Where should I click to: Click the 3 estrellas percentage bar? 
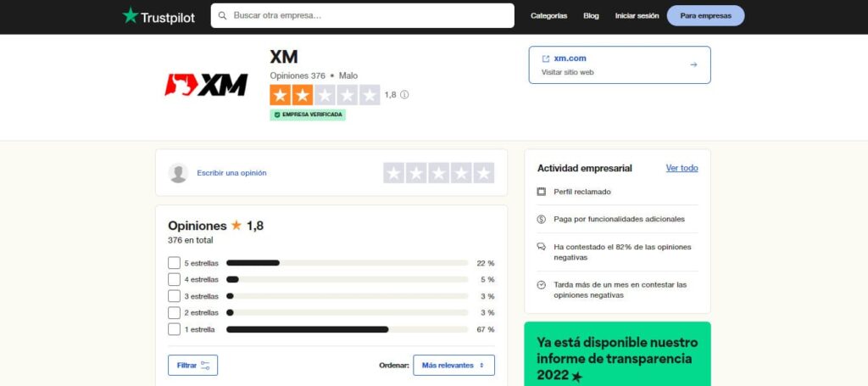click(x=347, y=296)
